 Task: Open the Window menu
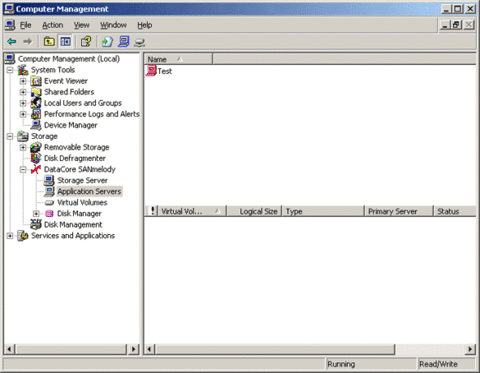point(113,25)
